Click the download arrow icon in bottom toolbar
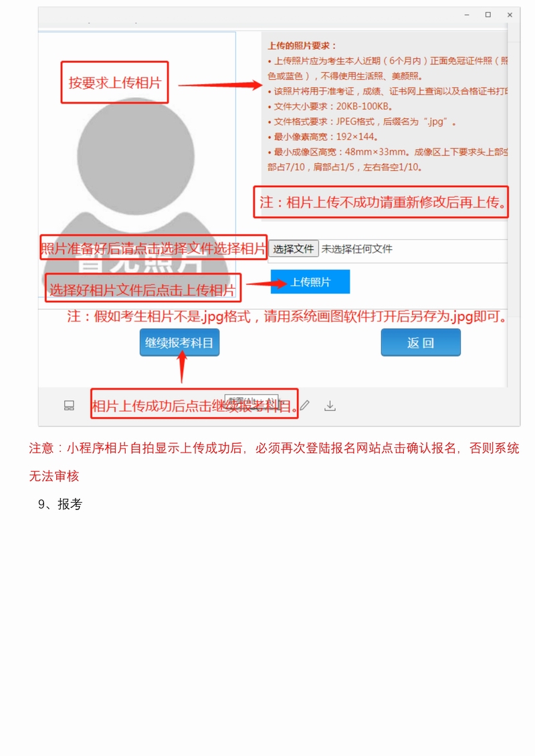This screenshot has height=756, width=535. 330,406
